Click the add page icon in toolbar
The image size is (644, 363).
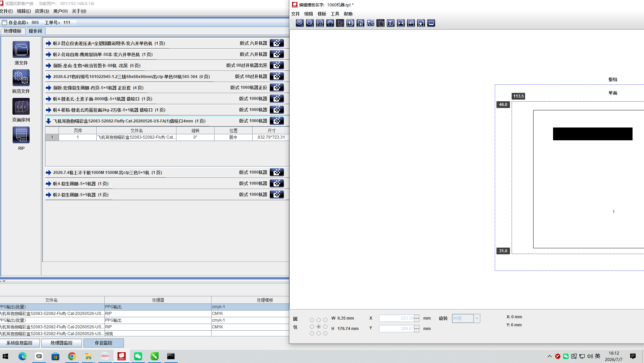(360, 23)
